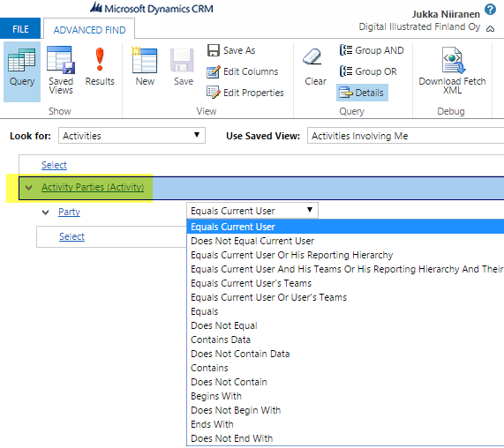Click the Select link below Party
This screenshot has width=504, height=448.
(x=71, y=236)
